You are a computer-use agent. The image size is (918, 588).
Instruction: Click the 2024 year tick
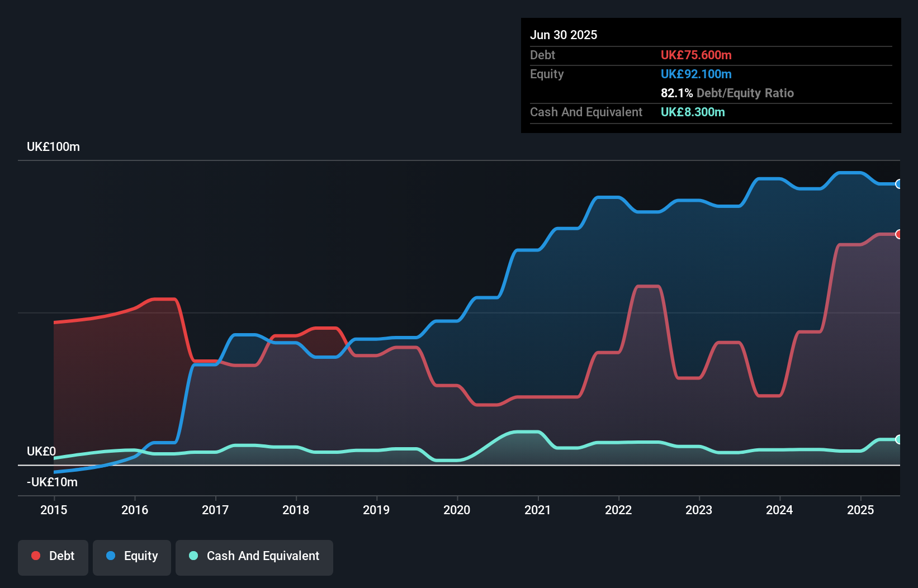779,510
